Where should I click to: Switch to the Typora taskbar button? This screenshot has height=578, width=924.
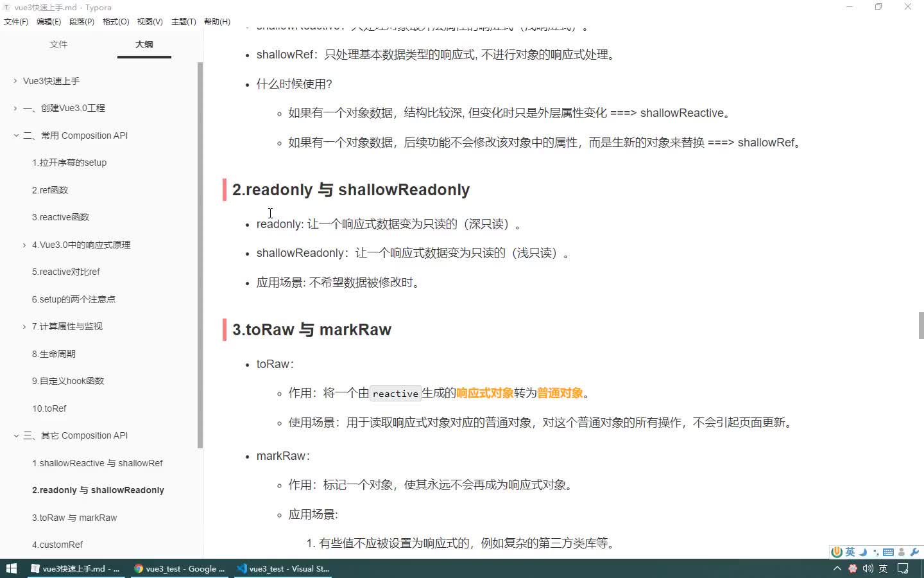click(75, 568)
